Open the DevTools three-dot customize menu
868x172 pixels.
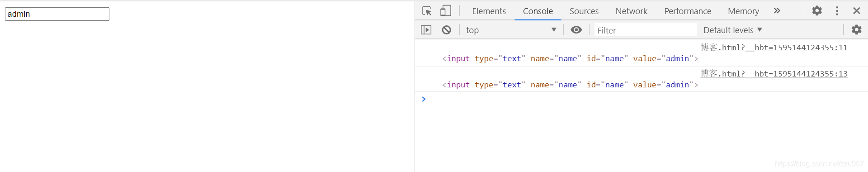837,11
